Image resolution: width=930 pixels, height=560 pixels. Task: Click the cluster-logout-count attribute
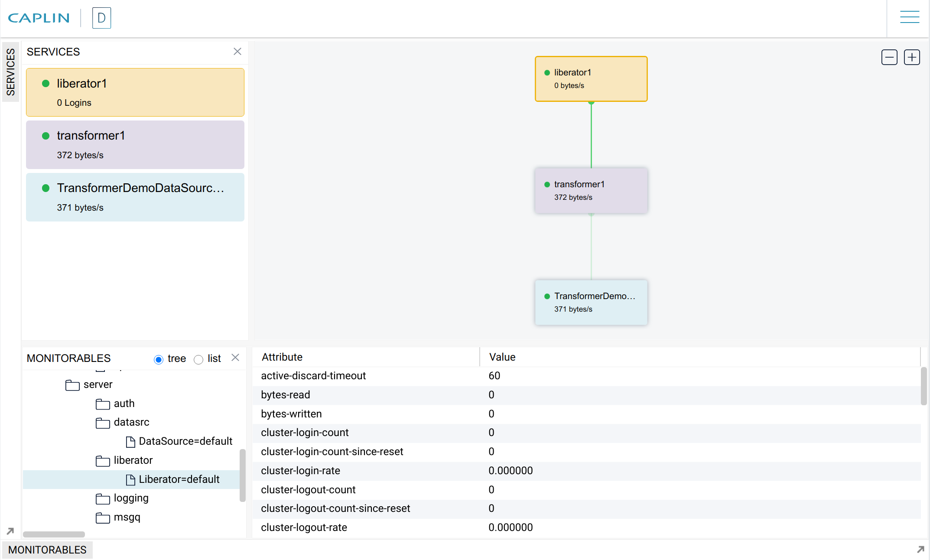click(308, 490)
